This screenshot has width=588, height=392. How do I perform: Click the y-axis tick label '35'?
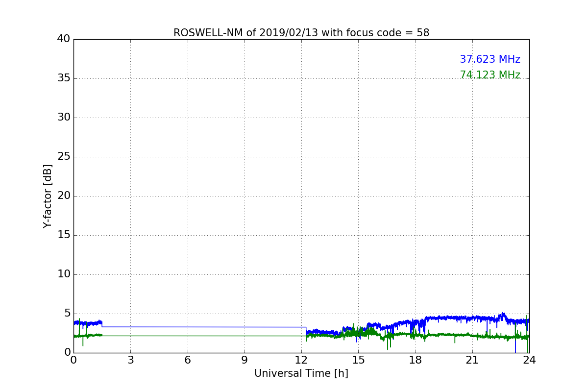(x=64, y=78)
